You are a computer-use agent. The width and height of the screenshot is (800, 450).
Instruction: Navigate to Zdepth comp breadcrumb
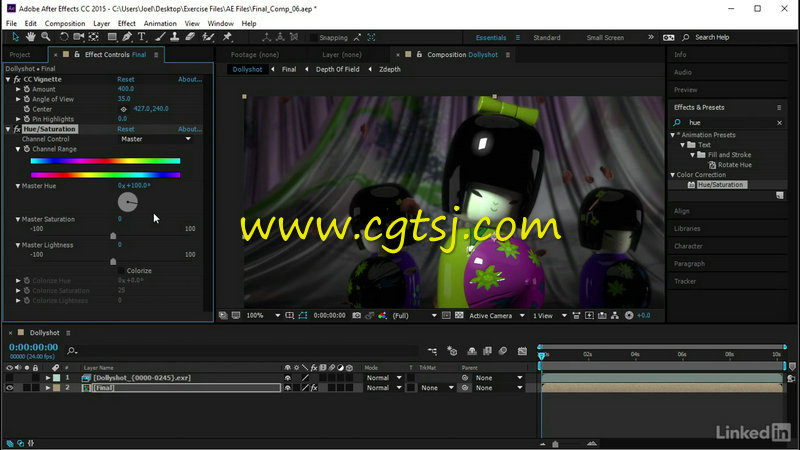(x=389, y=69)
